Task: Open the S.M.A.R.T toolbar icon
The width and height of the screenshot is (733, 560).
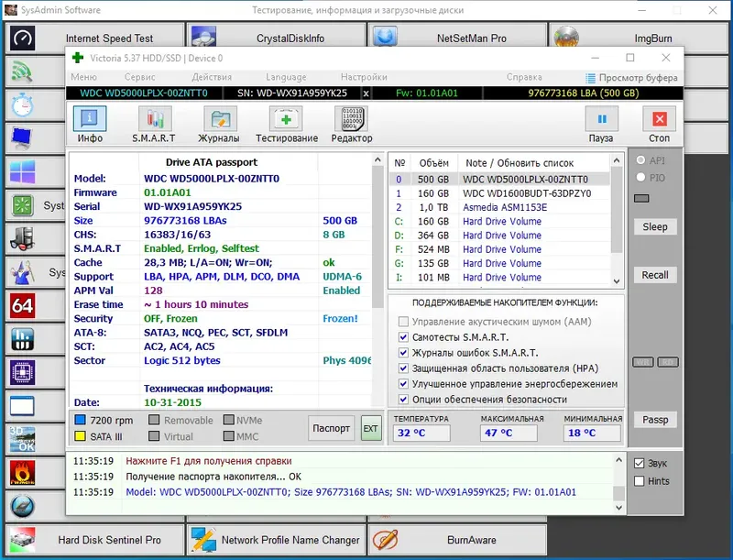Action: [x=155, y=119]
